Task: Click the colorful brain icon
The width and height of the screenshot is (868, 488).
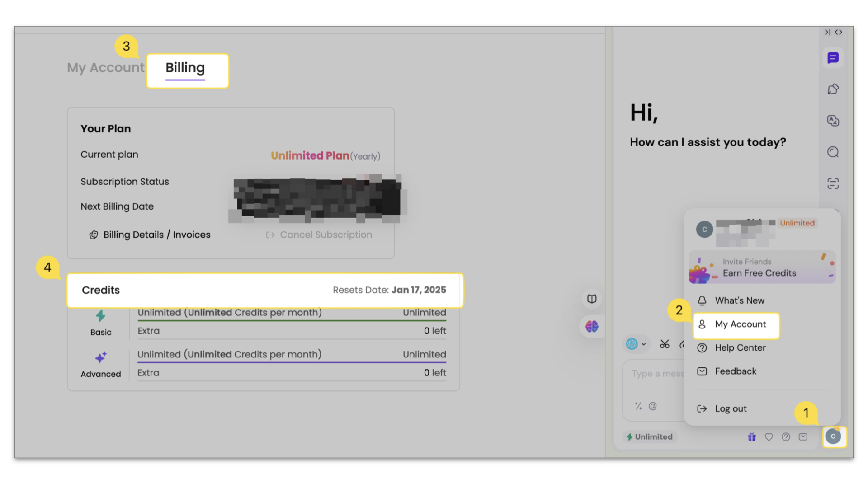Action: tap(592, 326)
